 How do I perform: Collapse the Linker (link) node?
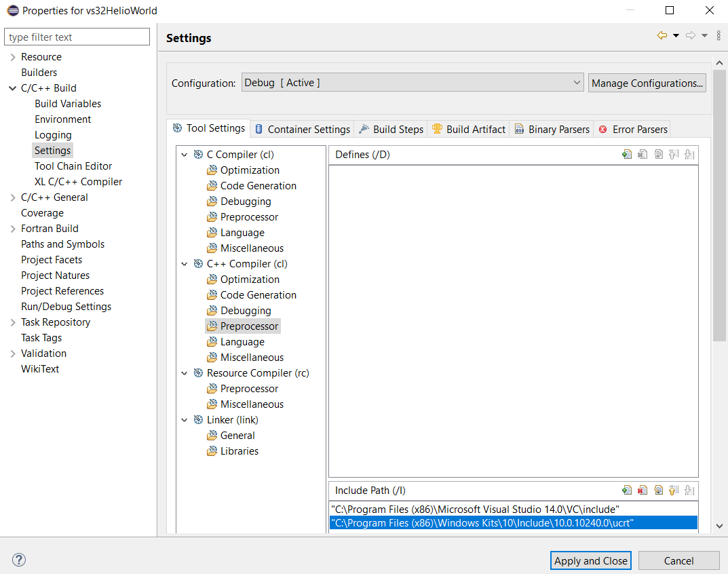[x=185, y=420]
